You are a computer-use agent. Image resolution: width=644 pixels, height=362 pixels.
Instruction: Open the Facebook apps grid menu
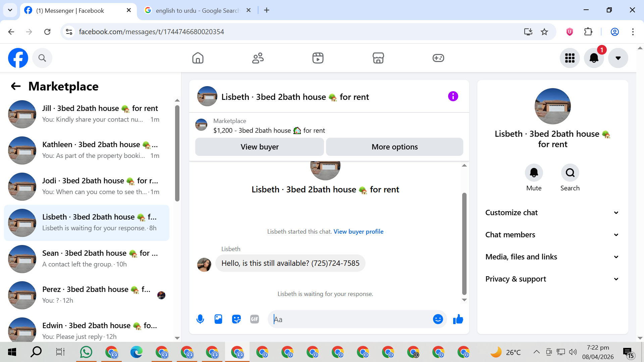tap(570, 58)
